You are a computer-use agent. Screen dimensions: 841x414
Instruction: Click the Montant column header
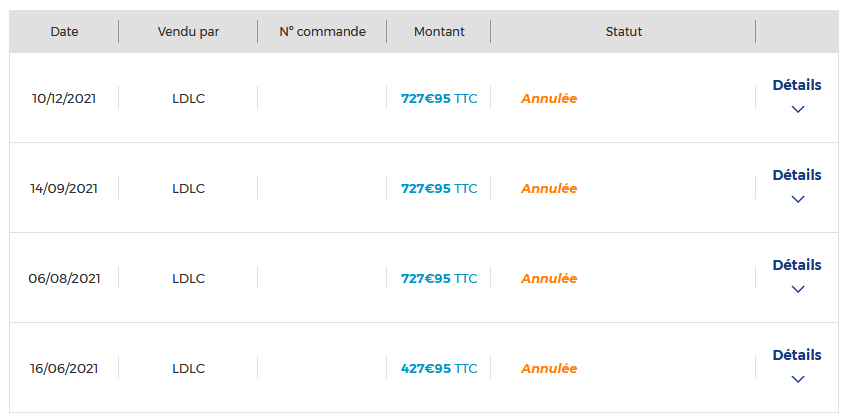tap(439, 32)
